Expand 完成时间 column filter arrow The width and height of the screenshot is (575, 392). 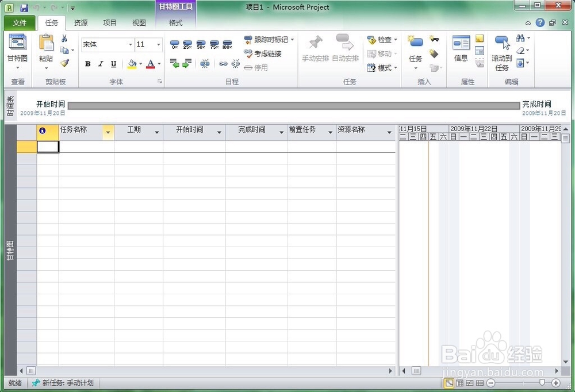(282, 132)
